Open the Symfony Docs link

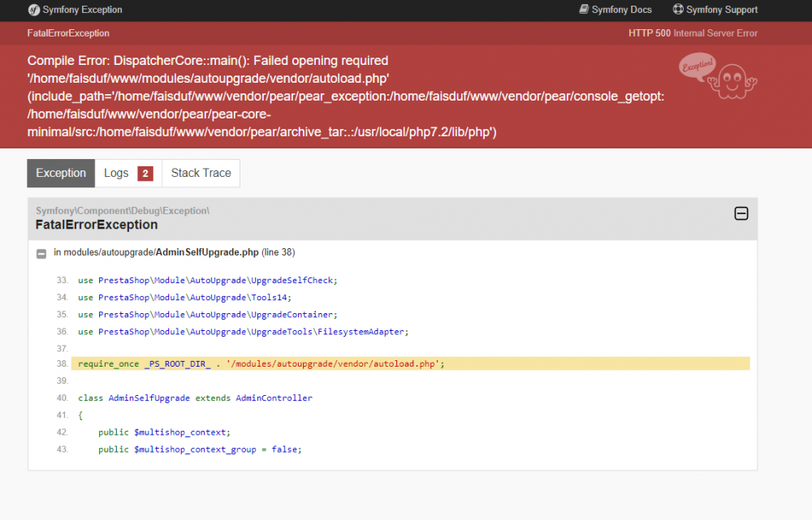(x=615, y=9)
